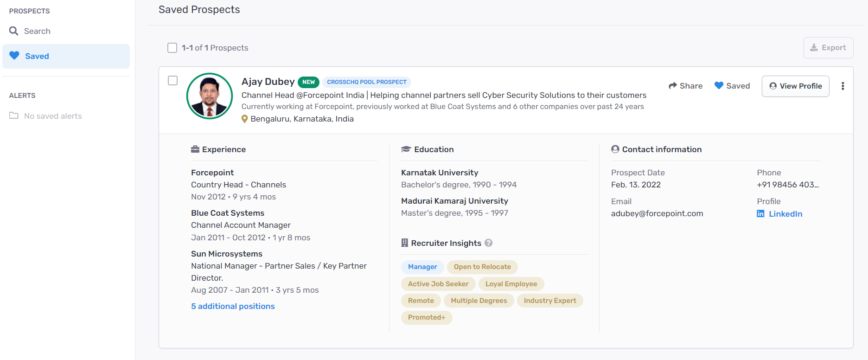This screenshot has height=360, width=868.
Task: Click the 1-1 of 1 Prospects count
Action: [215, 48]
